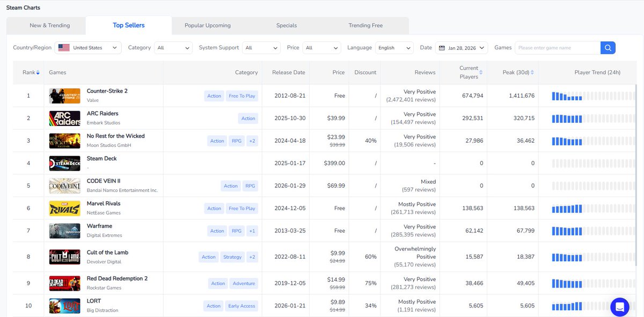The width and height of the screenshot is (644, 317).
Task: Expand the Country/Region dropdown
Action: tap(89, 48)
